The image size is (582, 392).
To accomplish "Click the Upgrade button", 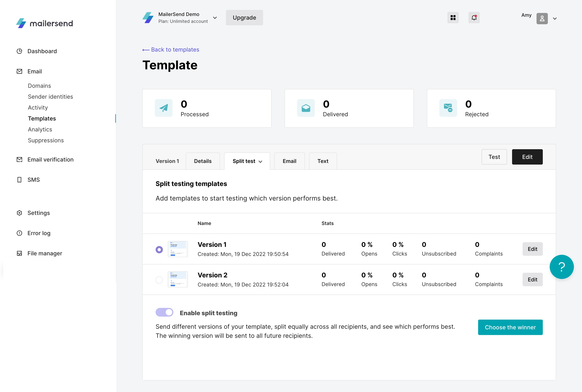I will click(244, 18).
